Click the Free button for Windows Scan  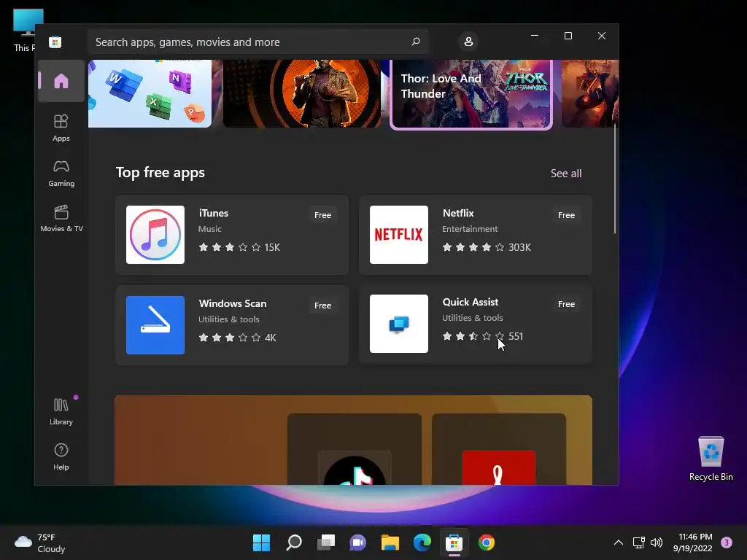coord(322,306)
